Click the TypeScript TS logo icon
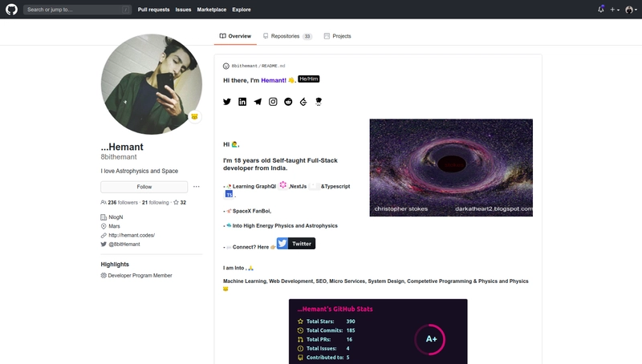 click(x=230, y=194)
